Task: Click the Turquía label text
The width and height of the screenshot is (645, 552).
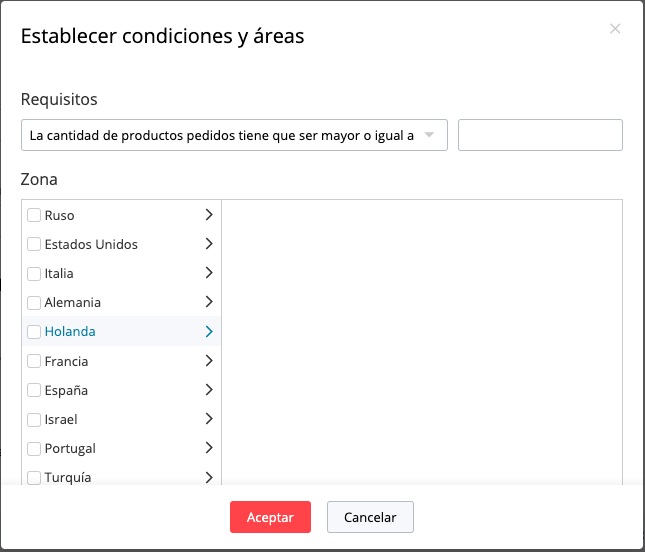Action: [68, 478]
